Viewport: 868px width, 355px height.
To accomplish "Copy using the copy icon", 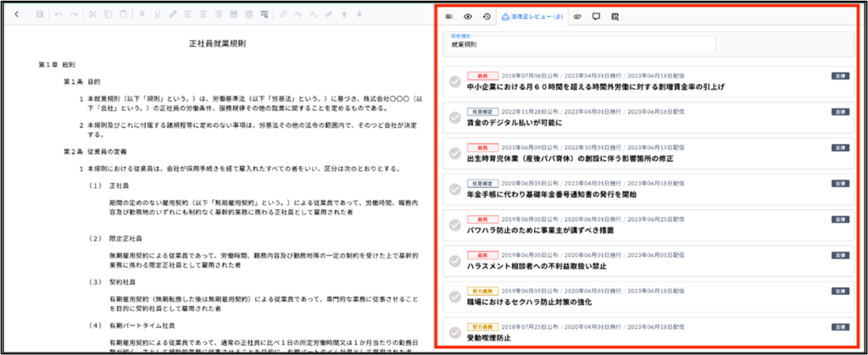I will 108,14.
